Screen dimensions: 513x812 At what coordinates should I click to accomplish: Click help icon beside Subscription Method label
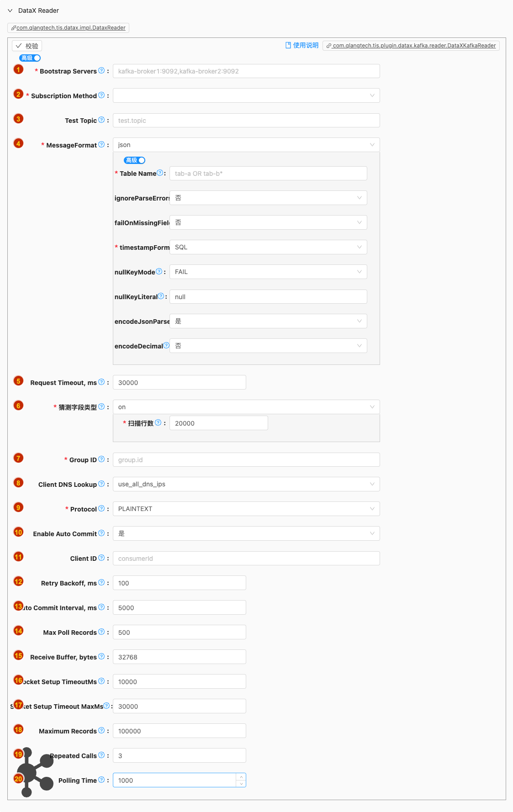coord(101,95)
